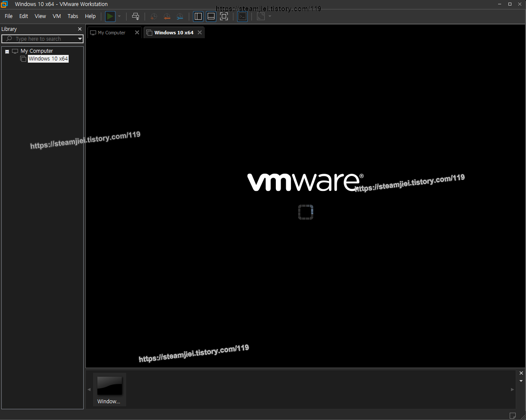Open the Snapshot Manager

(x=180, y=16)
